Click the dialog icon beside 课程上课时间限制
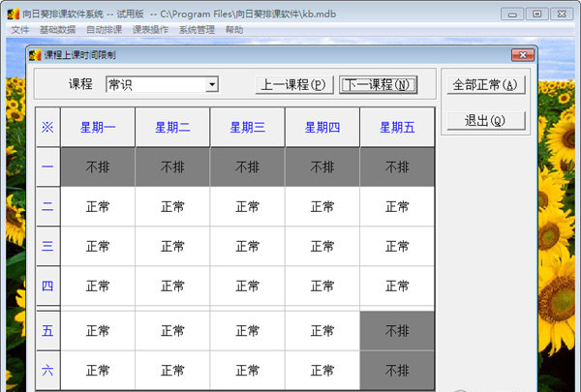The width and height of the screenshot is (581, 392). tap(34, 55)
